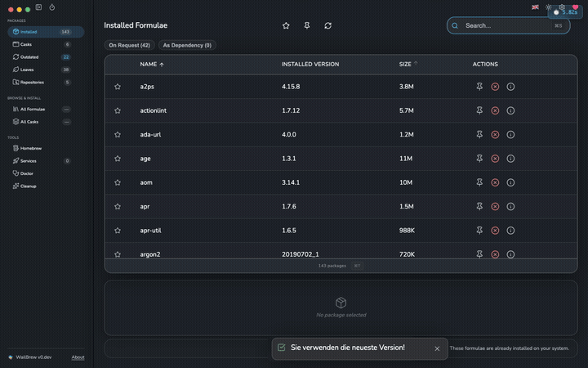588x368 pixels.
Task: Uninstall age with red x icon
Action: [495, 159]
